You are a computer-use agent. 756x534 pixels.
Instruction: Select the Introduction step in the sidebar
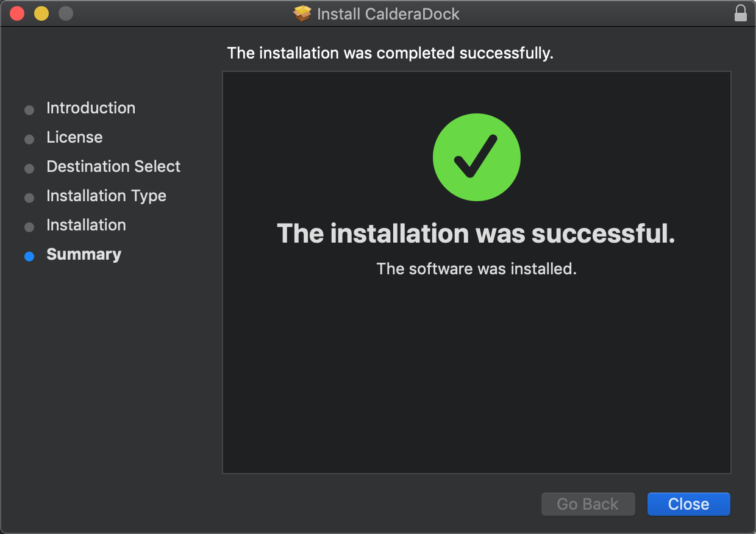(90, 108)
